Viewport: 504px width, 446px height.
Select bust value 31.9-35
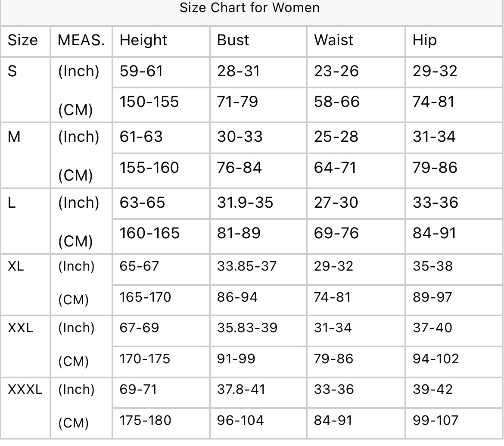pos(245,203)
